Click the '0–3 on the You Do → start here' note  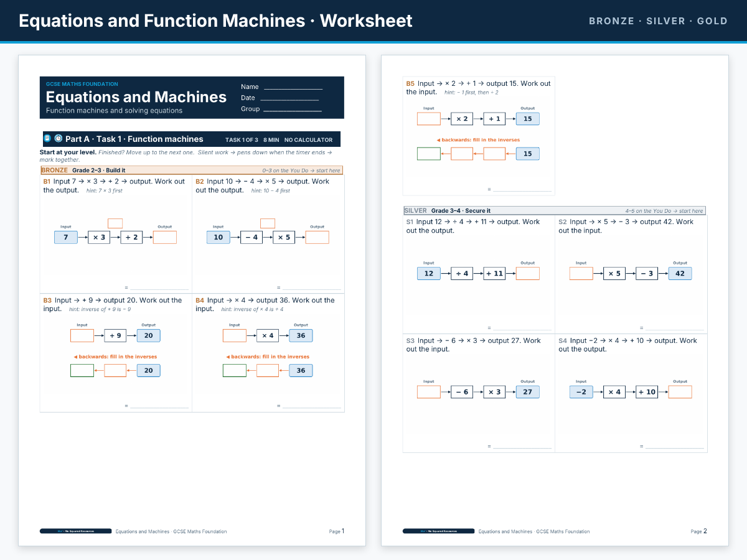301,170
